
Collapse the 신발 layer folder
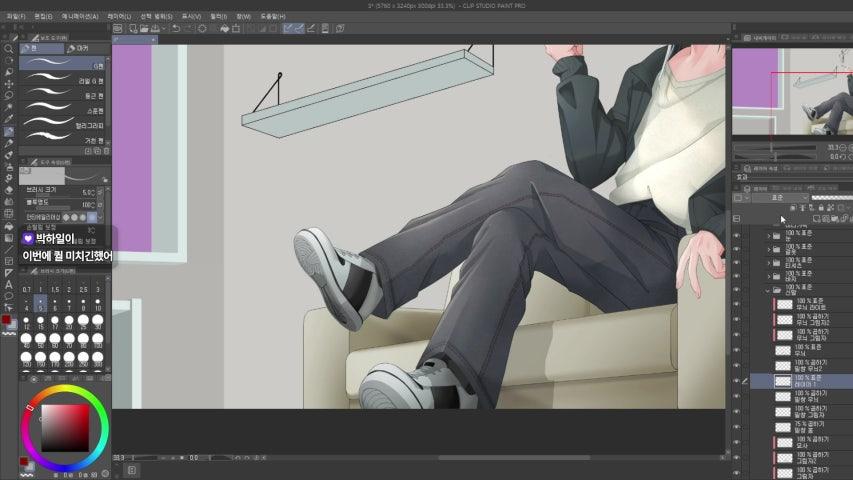pos(768,290)
